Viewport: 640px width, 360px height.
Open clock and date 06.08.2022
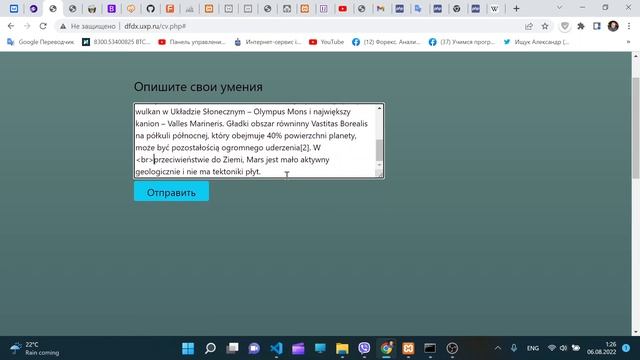coord(602,348)
